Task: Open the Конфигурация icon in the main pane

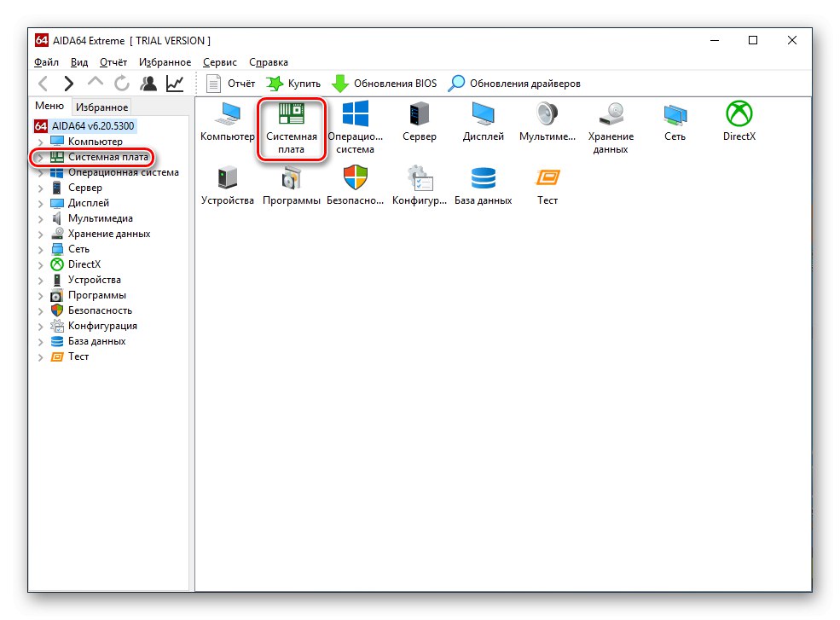Action: coord(420,178)
